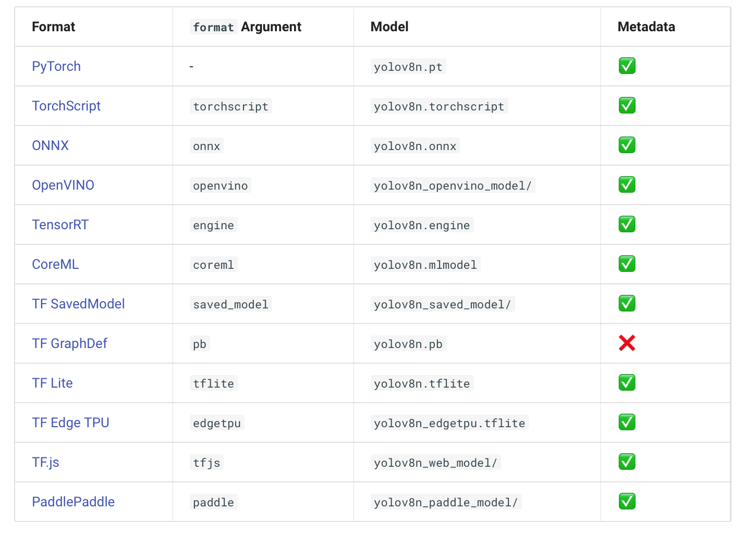Click the green check in PyTorch row
This screenshot has width=756, height=547.
coord(627,66)
